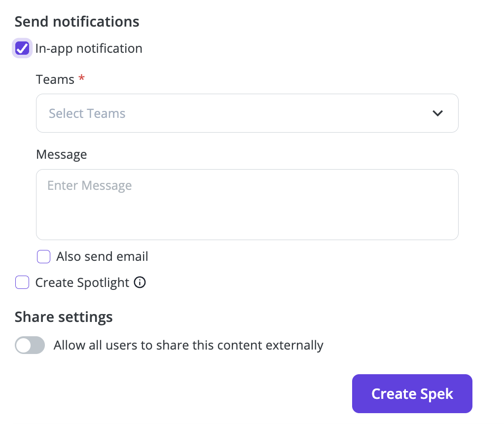
Task: Click the In-app notification label text
Action: pos(89,49)
